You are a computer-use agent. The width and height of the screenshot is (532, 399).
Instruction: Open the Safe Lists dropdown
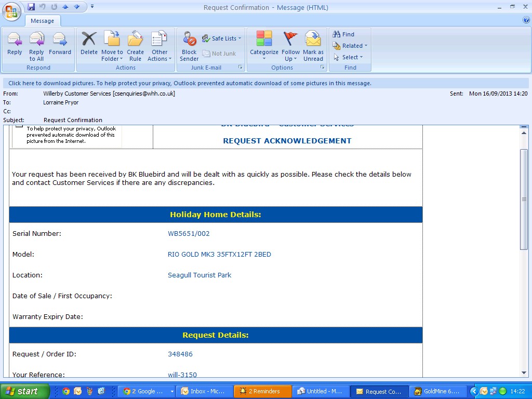(222, 38)
